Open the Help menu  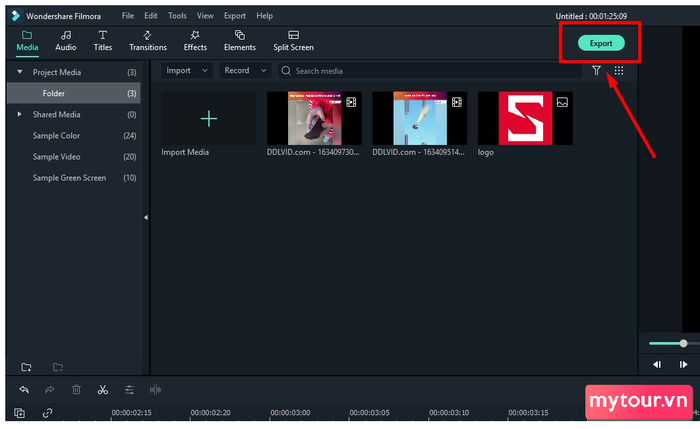[x=264, y=16]
